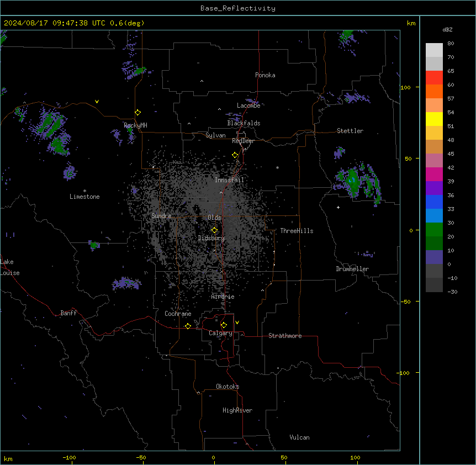Click the Limestone label
476x465 pixels.
(84, 197)
